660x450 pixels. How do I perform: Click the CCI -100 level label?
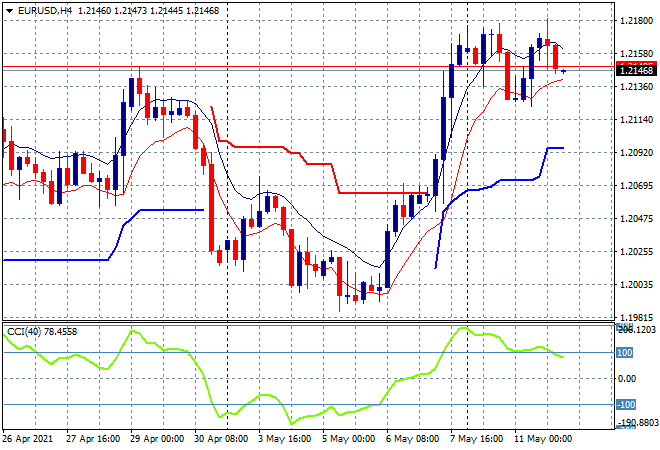[x=626, y=405]
